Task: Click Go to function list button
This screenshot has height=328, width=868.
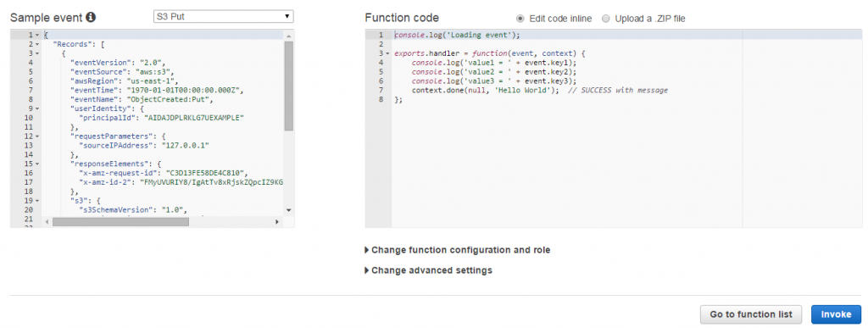Action: 751,314
